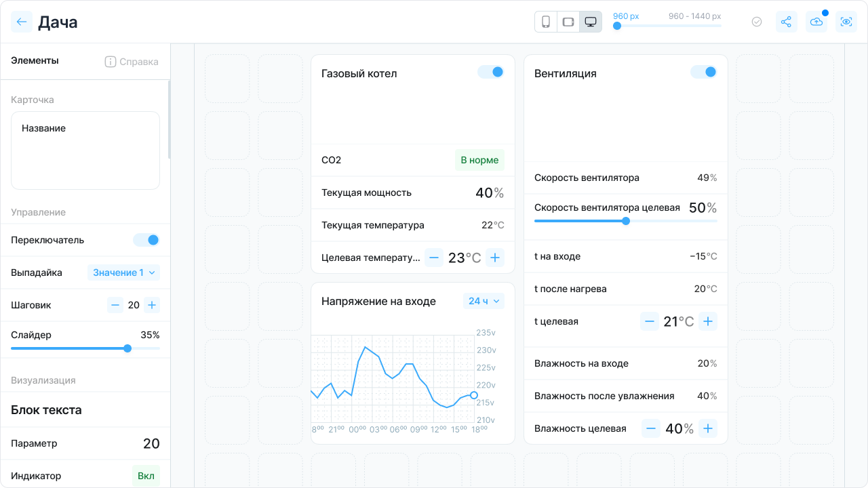Decrease Влажность целевая with minus button
Screen dimensions: 868x488
[650, 428]
